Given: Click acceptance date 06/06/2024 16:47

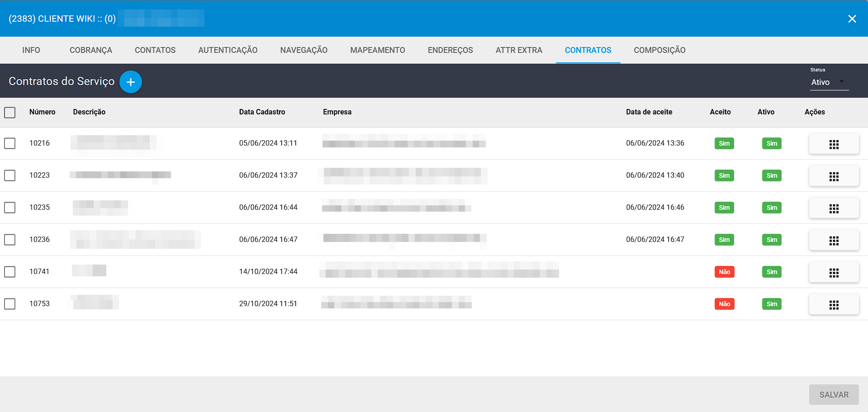Looking at the screenshot, I should click(x=655, y=239).
